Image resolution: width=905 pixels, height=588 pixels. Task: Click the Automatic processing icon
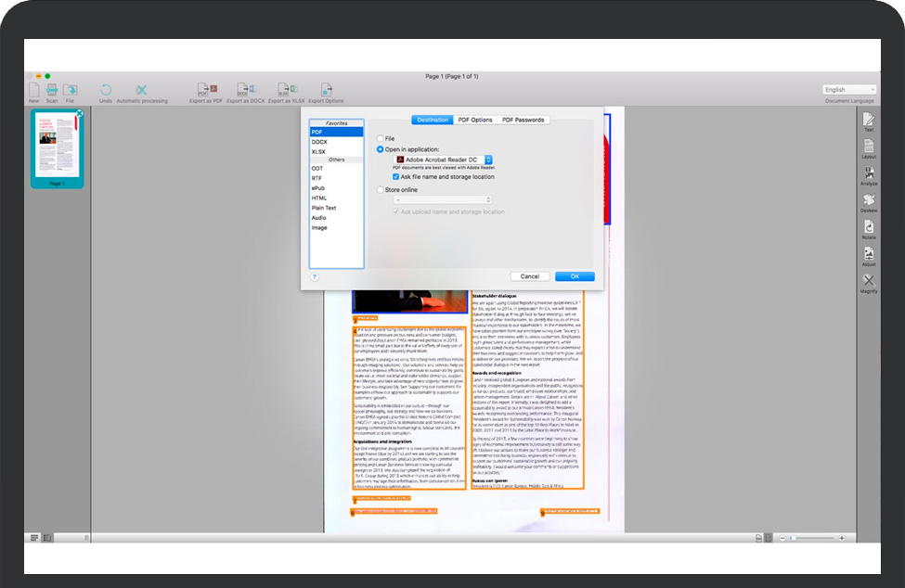pos(142,90)
